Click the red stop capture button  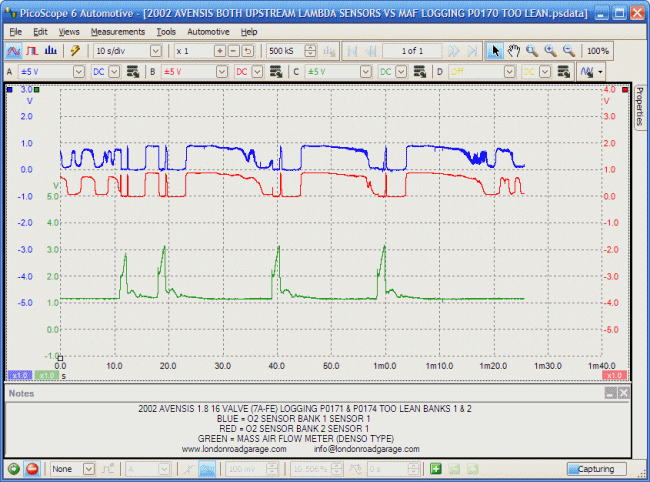[x=32, y=469]
